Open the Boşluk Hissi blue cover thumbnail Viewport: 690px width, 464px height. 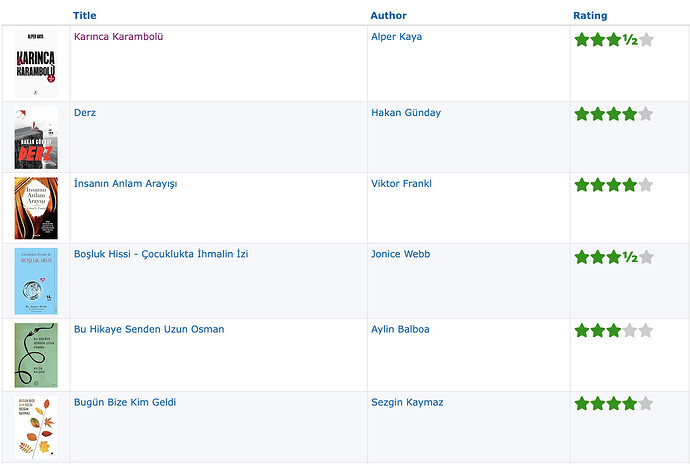tap(36, 281)
